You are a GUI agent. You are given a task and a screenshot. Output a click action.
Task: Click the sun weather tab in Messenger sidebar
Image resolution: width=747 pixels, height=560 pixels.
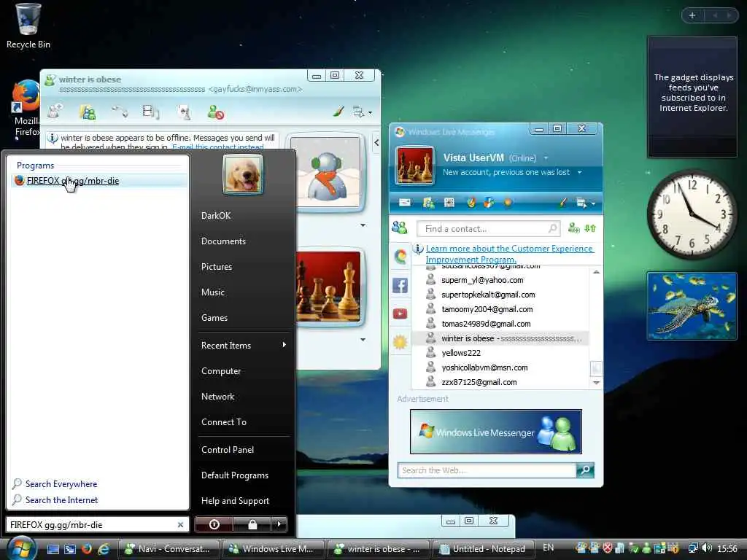click(400, 341)
